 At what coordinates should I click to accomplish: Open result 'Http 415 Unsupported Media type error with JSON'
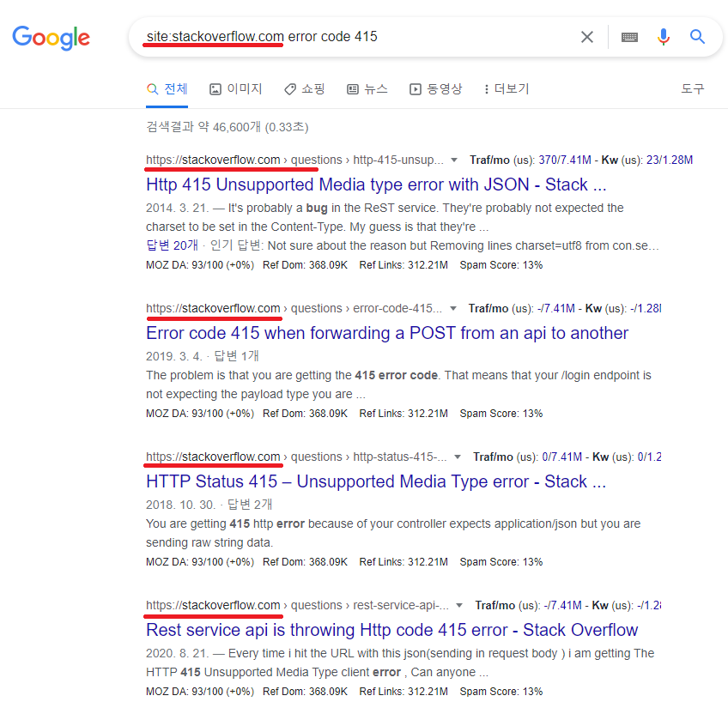[x=376, y=185]
